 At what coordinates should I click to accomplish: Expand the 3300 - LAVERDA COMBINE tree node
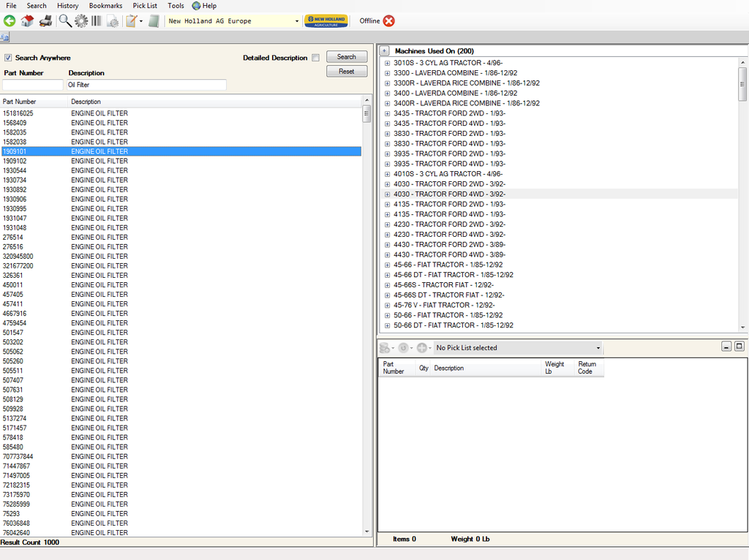click(387, 73)
